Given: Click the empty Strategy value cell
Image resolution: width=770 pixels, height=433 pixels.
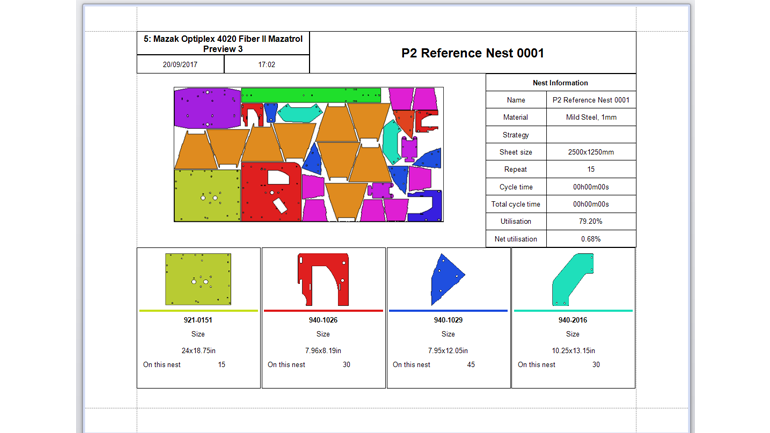Looking at the screenshot, I should (590, 135).
